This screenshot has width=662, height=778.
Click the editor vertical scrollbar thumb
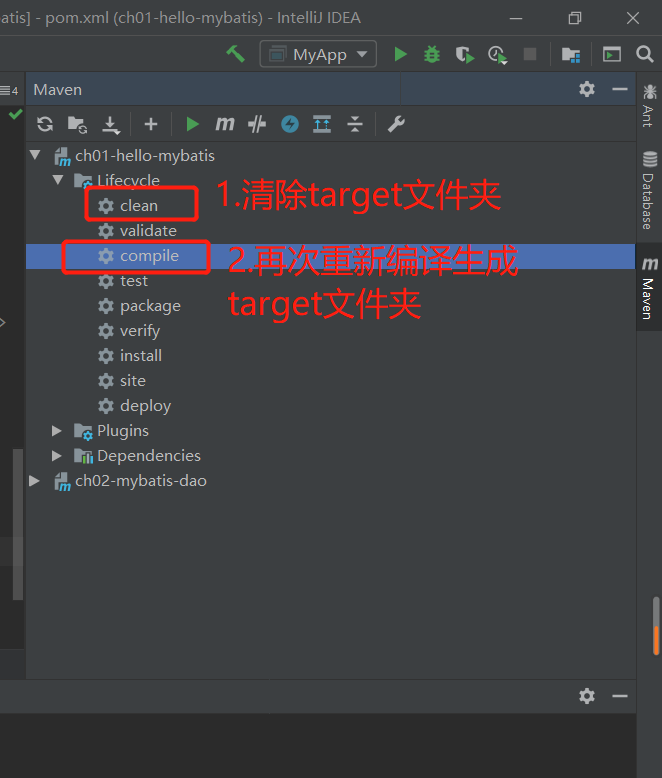click(18, 524)
